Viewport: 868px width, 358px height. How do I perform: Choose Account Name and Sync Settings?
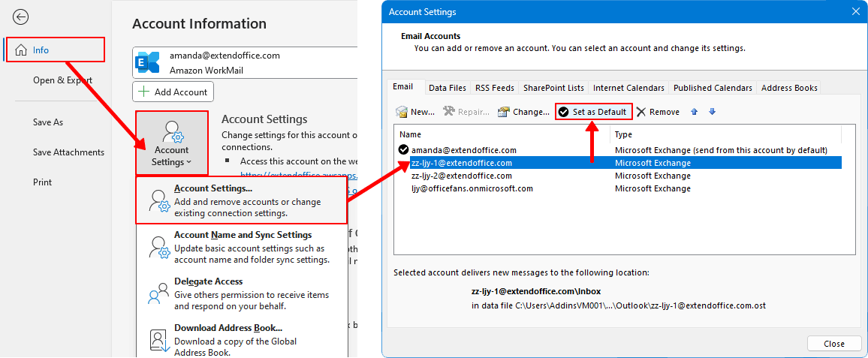click(241, 247)
